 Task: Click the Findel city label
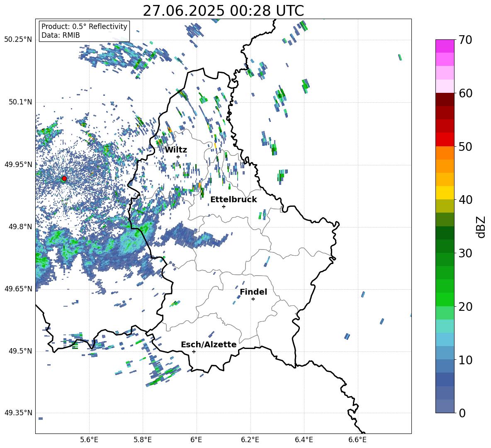[253, 292]
